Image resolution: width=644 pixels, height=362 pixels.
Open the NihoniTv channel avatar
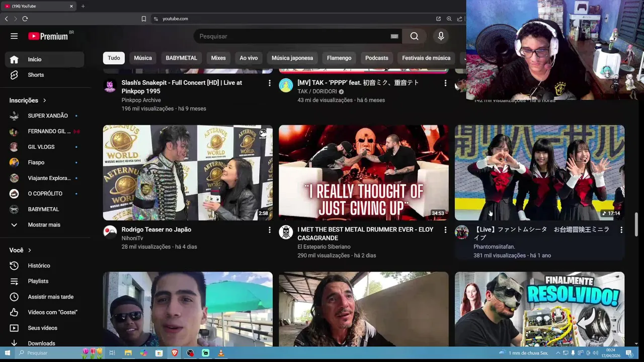pyautogui.click(x=110, y=232)
